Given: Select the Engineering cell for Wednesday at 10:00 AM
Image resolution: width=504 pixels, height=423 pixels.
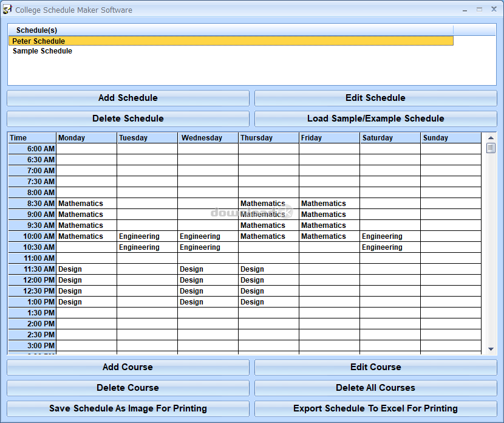Looking at the screenshot, I should (208, 236).
